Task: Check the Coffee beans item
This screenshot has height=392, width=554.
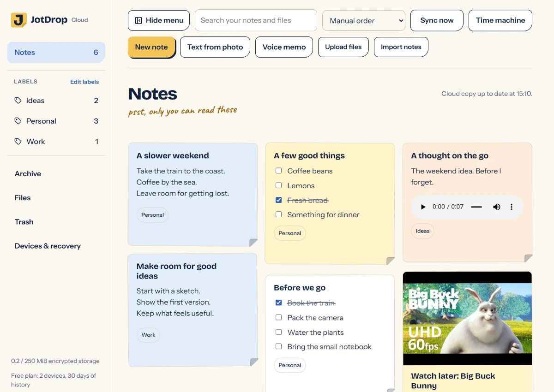Action: coord(278,171)
